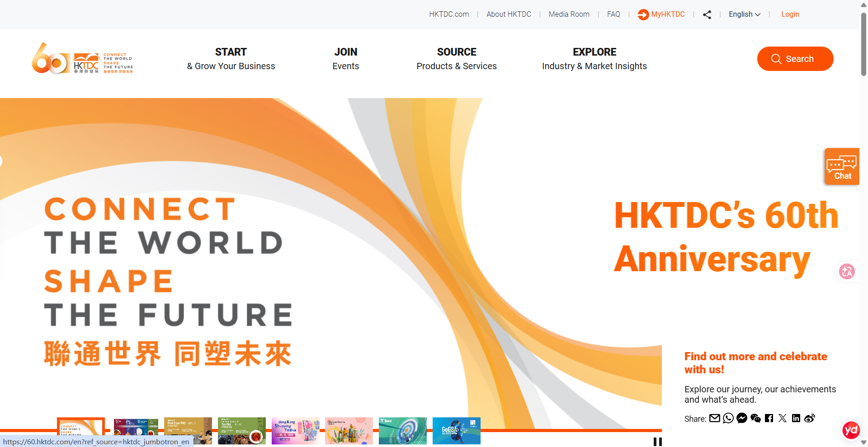This screenshot has height=447, width=868.
Task: Share via the X icon
Action: click(783, 418)
